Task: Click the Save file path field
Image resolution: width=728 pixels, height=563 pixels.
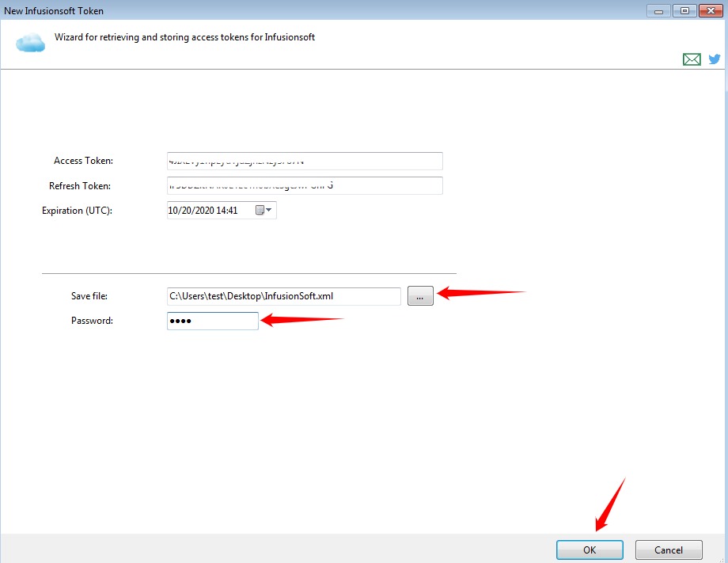Action: pyautogui.click(x=283, y=296)
